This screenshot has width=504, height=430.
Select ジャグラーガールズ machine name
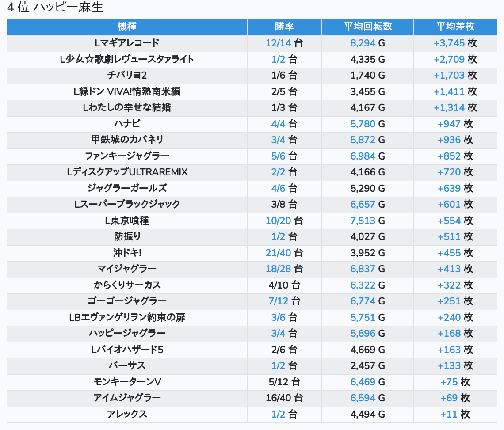[x=127, y=188]
